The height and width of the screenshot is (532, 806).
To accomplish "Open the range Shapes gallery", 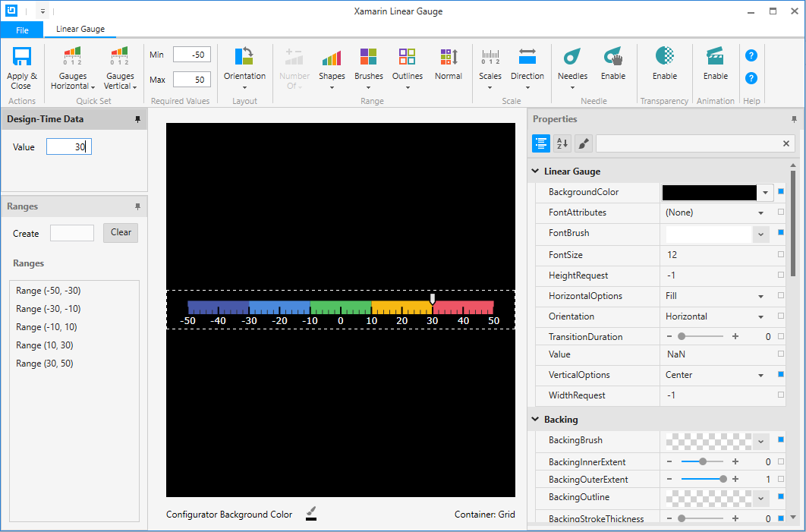I will 332,68.
